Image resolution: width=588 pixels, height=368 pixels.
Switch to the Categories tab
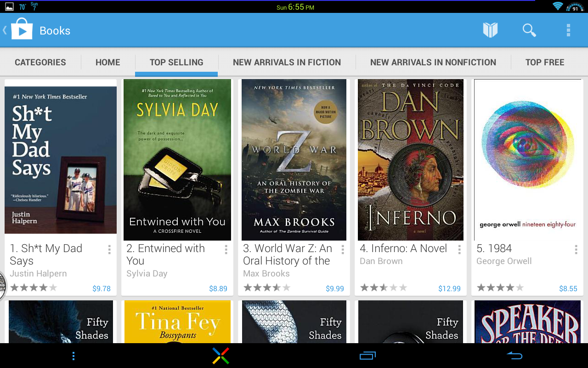[x=40, y=62]
